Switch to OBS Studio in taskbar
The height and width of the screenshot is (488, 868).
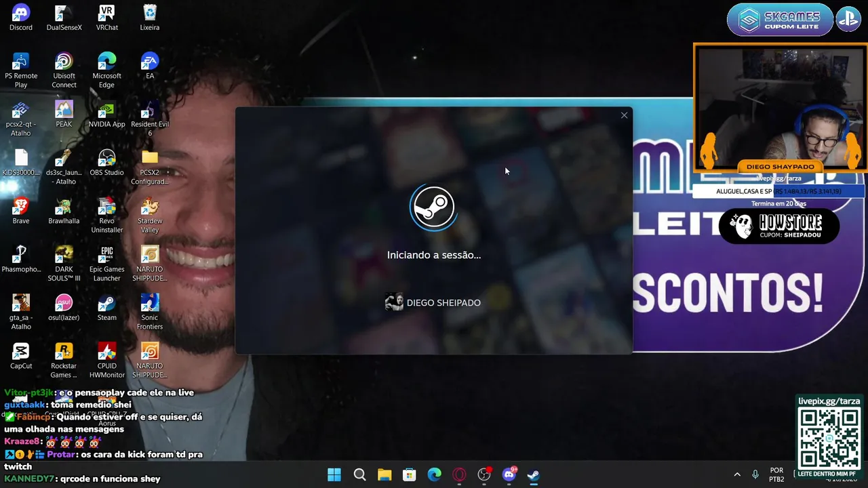(x=484, y=474)
